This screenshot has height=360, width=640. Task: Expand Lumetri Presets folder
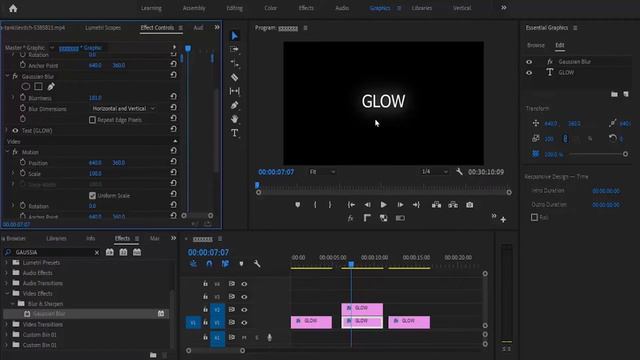click(6, 262)
